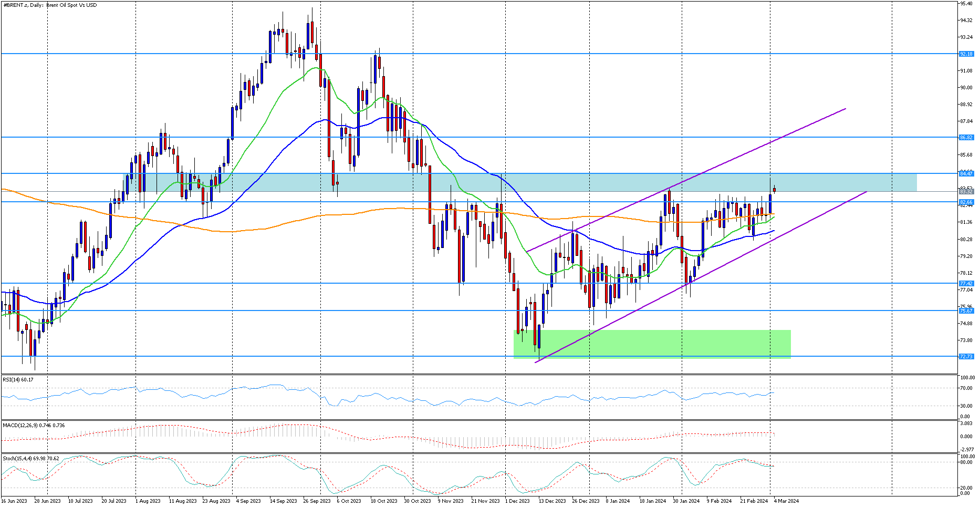Click the '6 Oct 2023' date label
Image resolution: width=980 pixels, height=507 pixels.
349,501
